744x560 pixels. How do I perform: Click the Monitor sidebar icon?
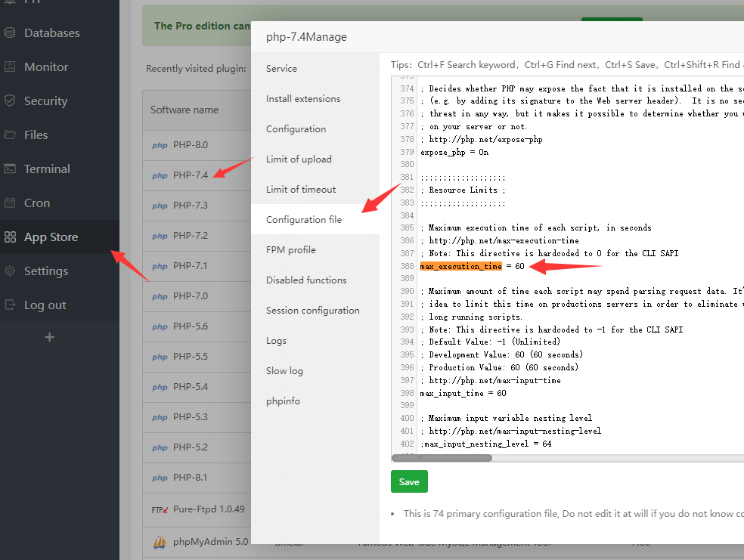[x=10, y=67]
